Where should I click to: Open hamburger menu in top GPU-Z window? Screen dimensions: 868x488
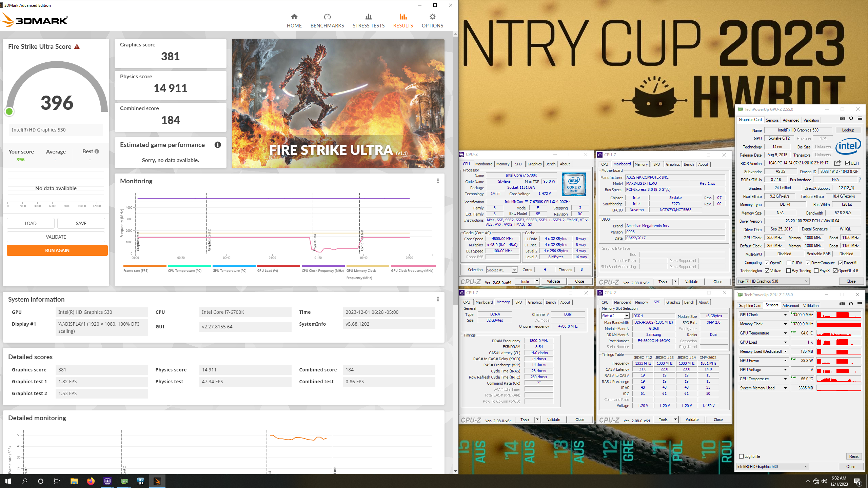tap(860, 119)
